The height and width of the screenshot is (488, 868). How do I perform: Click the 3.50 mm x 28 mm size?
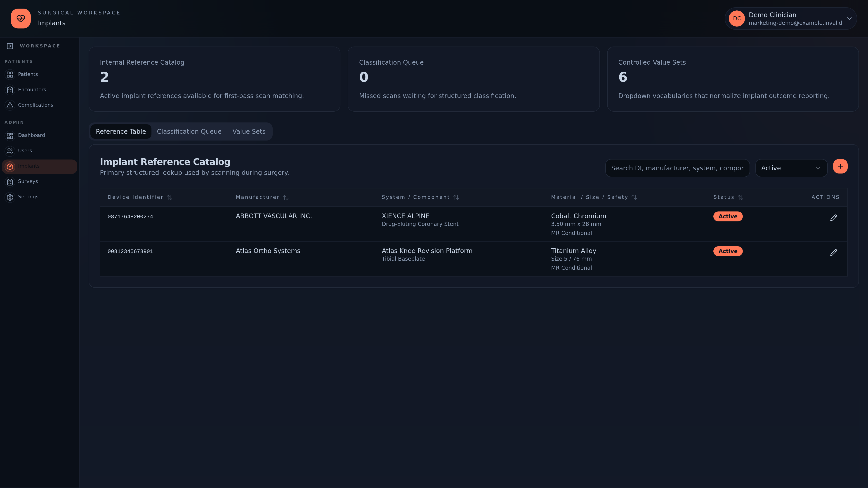tap(576, 224)
